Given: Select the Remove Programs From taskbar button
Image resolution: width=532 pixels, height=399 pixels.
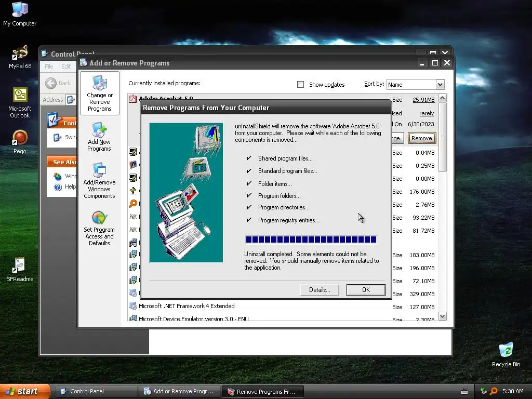Looking at the screenshot, I should click(x=262, y=392).
